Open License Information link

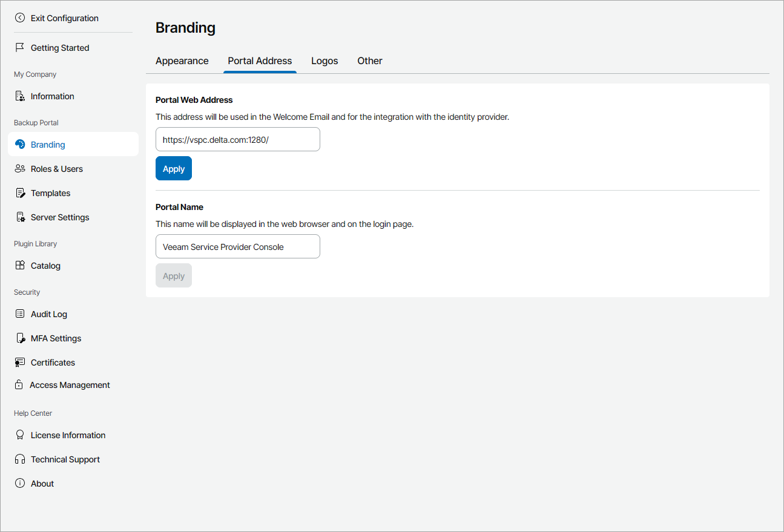pos(68,435)
